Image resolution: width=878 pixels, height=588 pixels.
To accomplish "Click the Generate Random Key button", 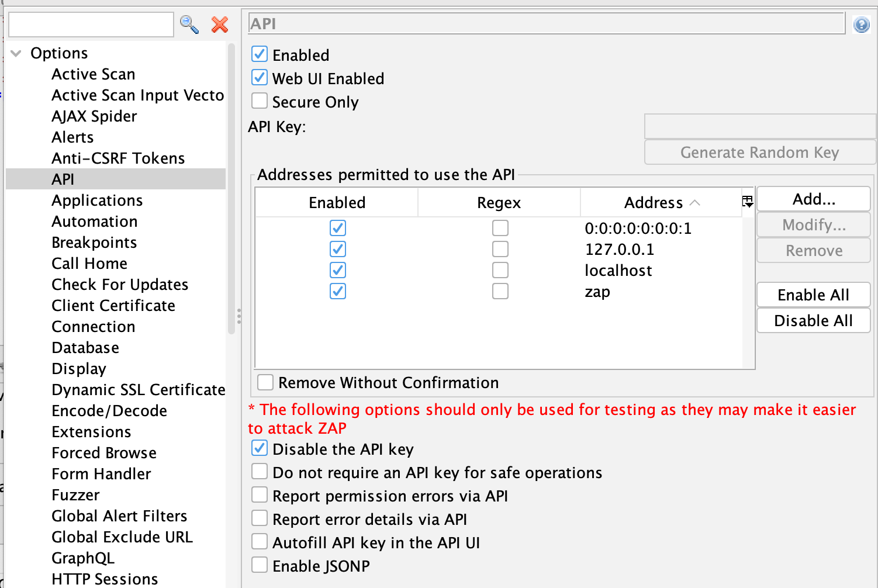I will [759, 152].
